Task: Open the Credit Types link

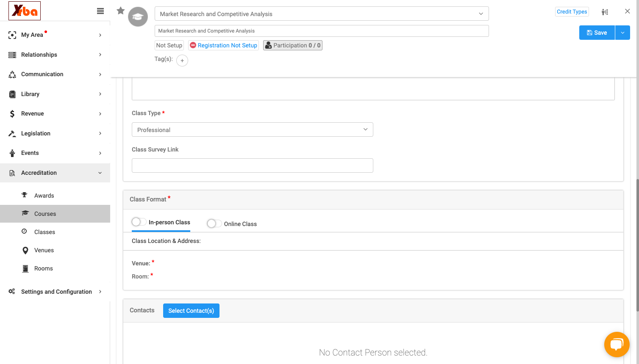Action: point(572,12)
